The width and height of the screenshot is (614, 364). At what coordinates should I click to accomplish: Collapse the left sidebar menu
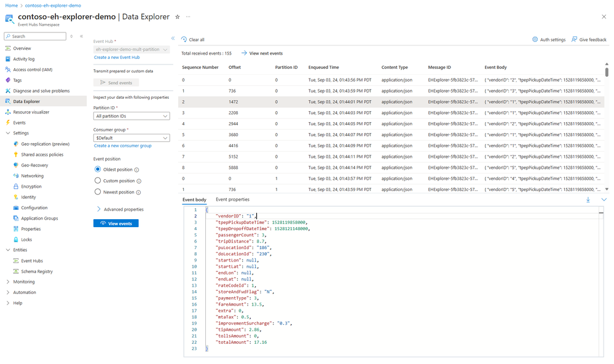[81, 36]
